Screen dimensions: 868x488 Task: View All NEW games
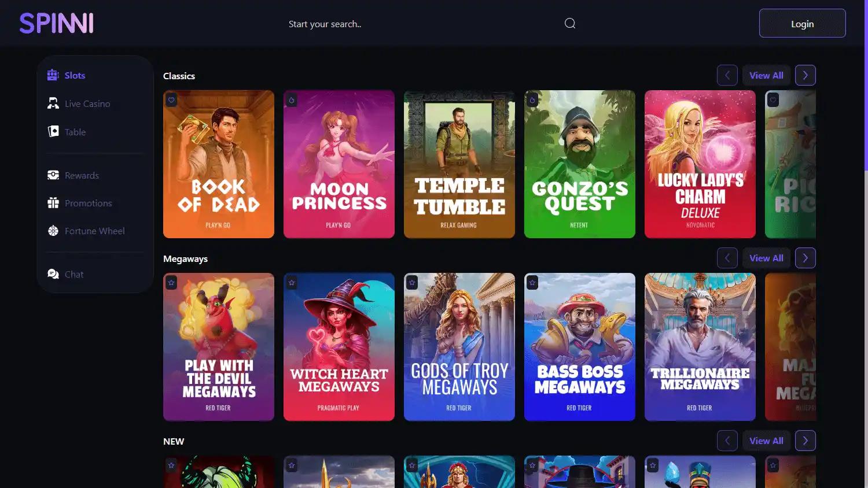point(766,441)
